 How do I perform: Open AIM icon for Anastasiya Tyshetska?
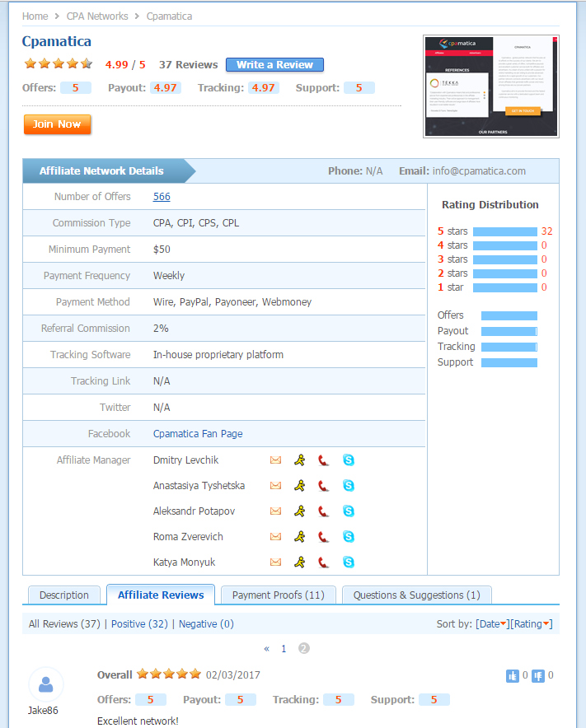[300, 486]
